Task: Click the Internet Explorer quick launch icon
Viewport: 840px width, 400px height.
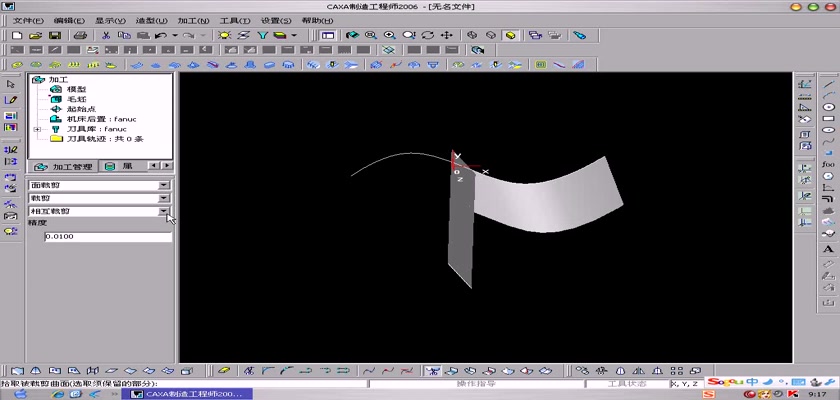Action: [x=58, y=394]
